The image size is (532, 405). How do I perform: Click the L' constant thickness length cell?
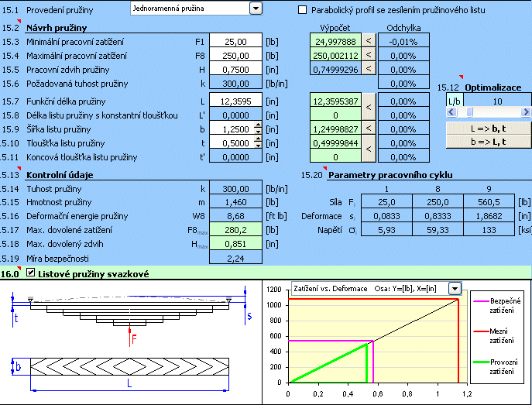coord(235,115)
